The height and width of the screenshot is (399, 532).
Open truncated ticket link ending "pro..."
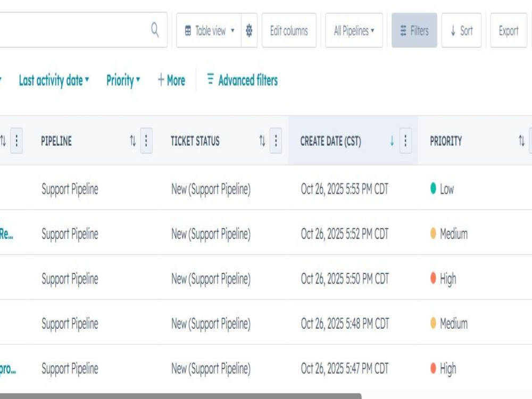[x=8, y=369]
